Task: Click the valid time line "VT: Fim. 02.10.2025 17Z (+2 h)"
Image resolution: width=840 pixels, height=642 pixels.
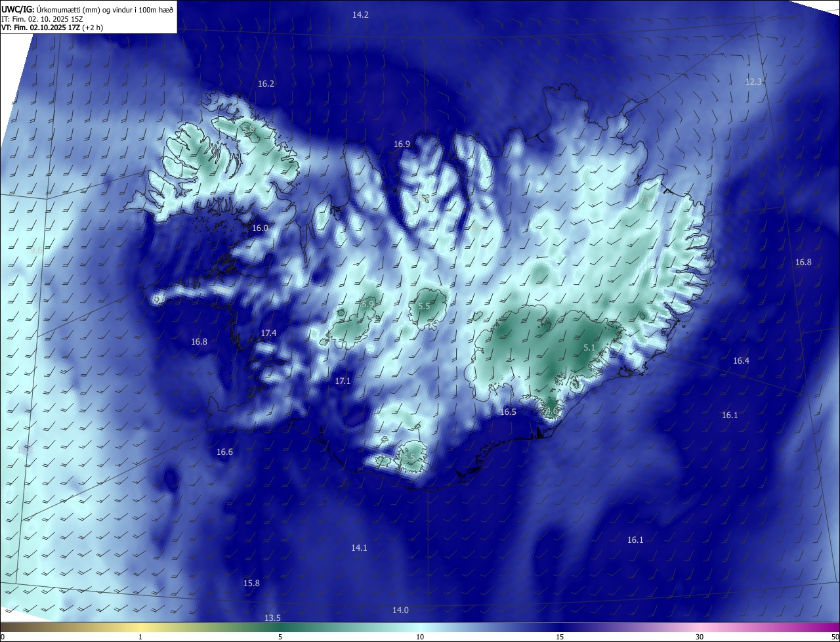Action: pyautogui.click(x=52, y=28)
